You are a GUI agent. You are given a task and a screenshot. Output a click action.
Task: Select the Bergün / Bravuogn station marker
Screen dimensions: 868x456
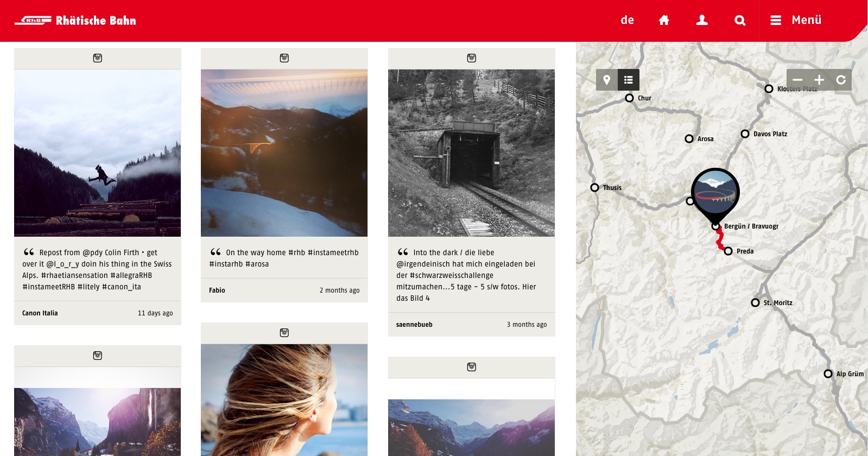pos(716,226)
